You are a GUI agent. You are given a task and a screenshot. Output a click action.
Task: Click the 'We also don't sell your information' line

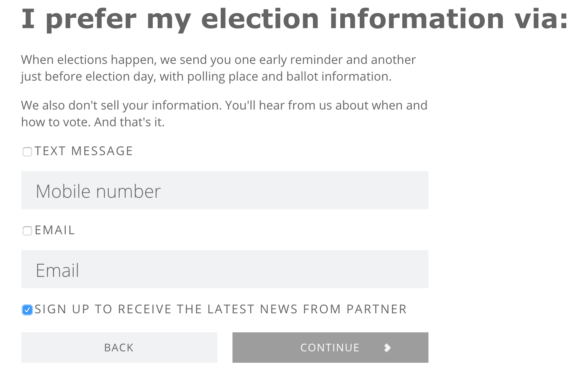(x=224, y=105)
